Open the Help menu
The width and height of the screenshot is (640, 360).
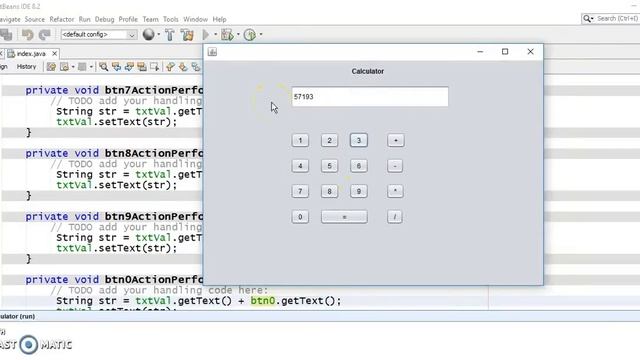click(x=219, y=19)
